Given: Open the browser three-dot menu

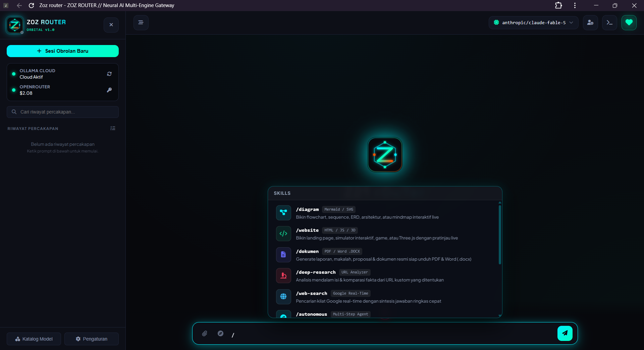Looking at the screenshot, I should point(575,5).
